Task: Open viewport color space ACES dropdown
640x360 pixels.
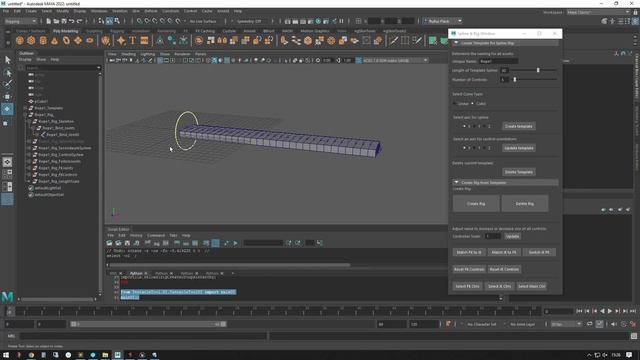Action: pyautogui.click(x=395, y=60)
